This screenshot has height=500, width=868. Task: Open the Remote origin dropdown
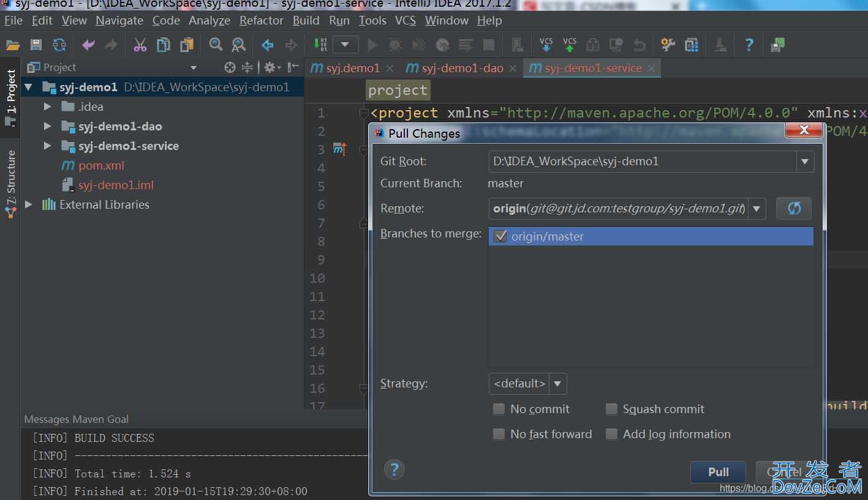click(757, 209)
